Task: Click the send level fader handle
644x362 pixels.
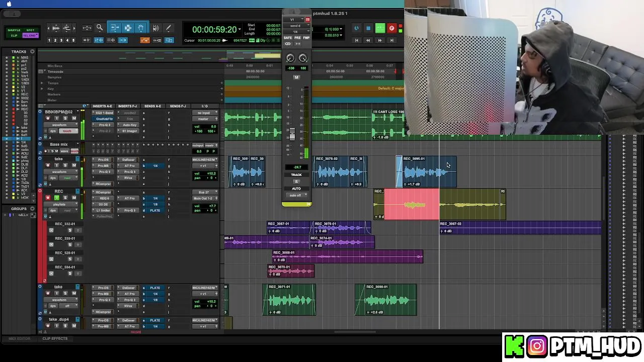Action: (292, 134)
